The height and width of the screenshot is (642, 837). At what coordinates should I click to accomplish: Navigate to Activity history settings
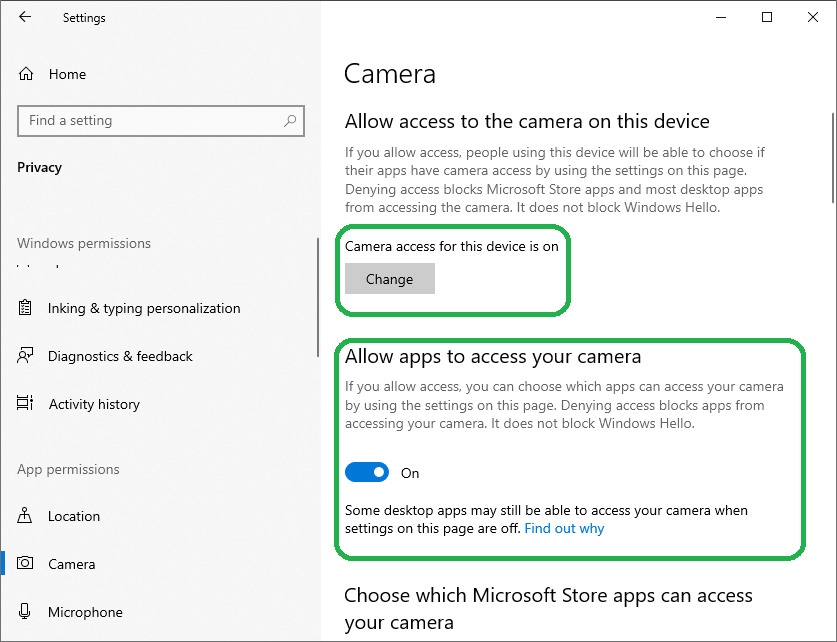94,404
